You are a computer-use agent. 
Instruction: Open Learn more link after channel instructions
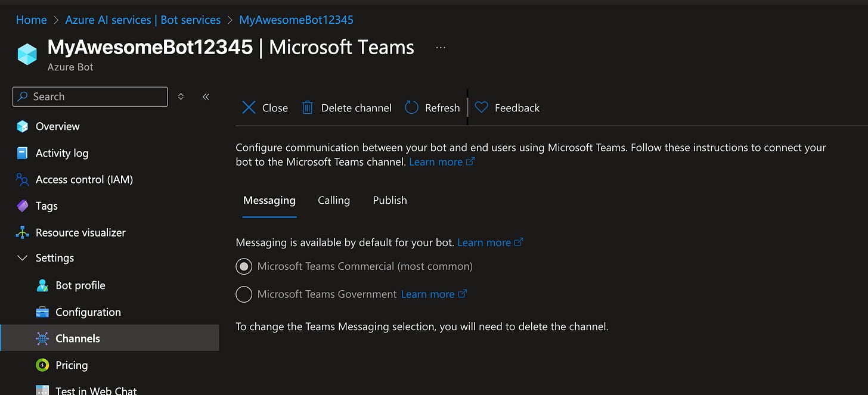(x=442, y=162)
